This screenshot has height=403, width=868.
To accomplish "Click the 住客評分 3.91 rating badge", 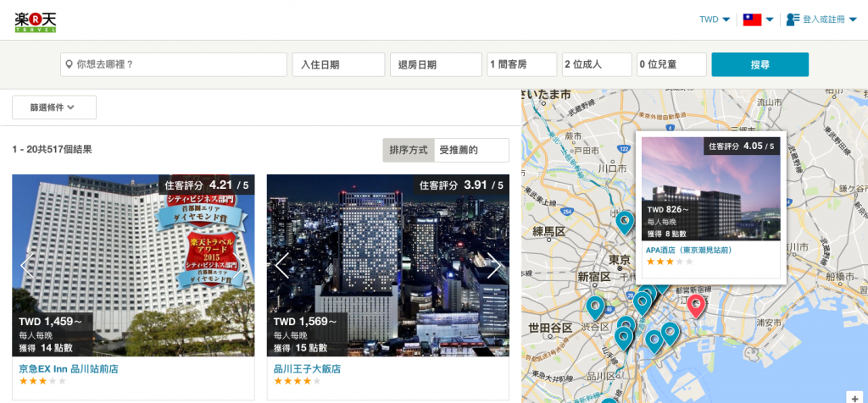I will tap(461, 185).
